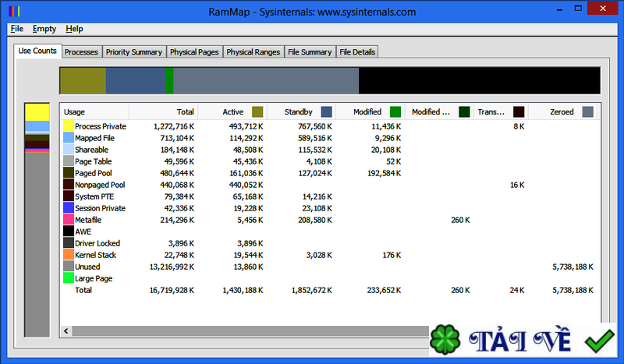Click the Modified column header
The width and height of the screenshot is (624, 364).
point(370,111)
